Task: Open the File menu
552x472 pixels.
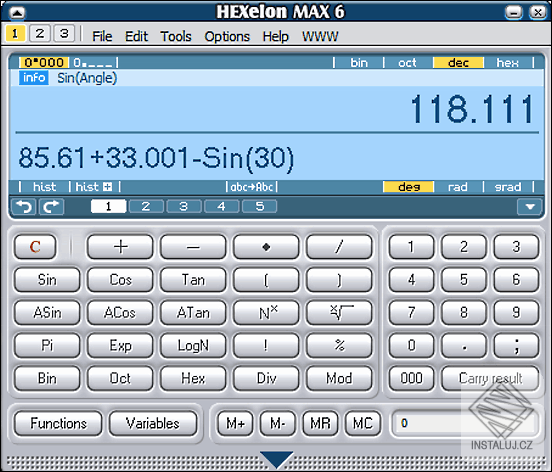Action: (102, 36)
